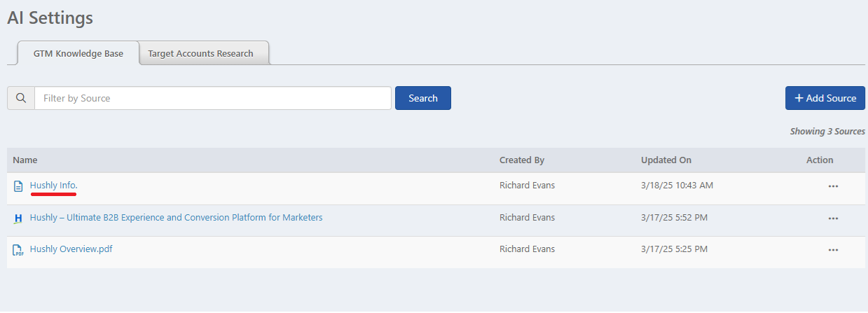Click the Action column header
The height and width of the screenshot is (313, 868).
(820, 160)
